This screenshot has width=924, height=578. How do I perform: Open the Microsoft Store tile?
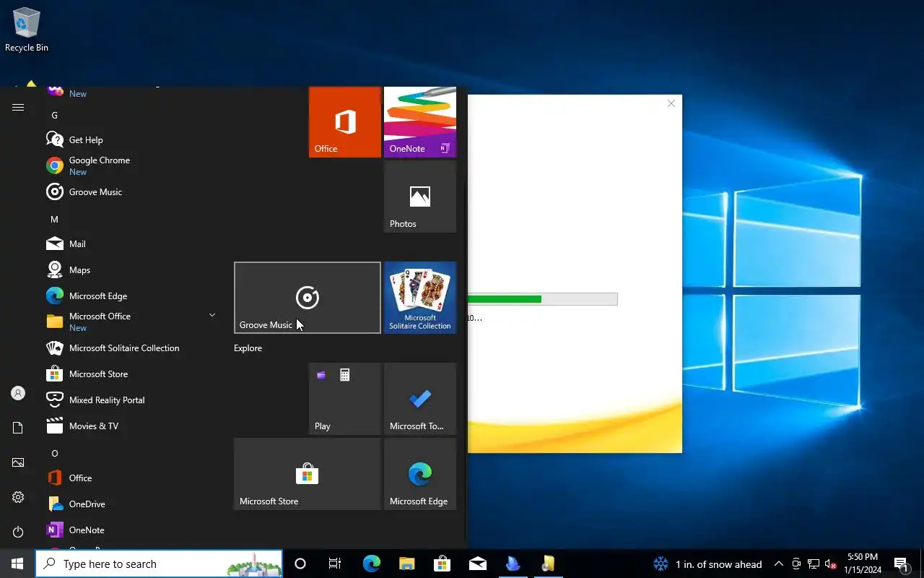pos(308,474)
